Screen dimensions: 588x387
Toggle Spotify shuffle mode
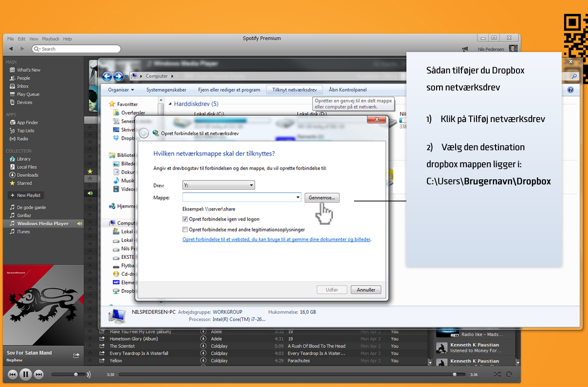click(497, 374)
